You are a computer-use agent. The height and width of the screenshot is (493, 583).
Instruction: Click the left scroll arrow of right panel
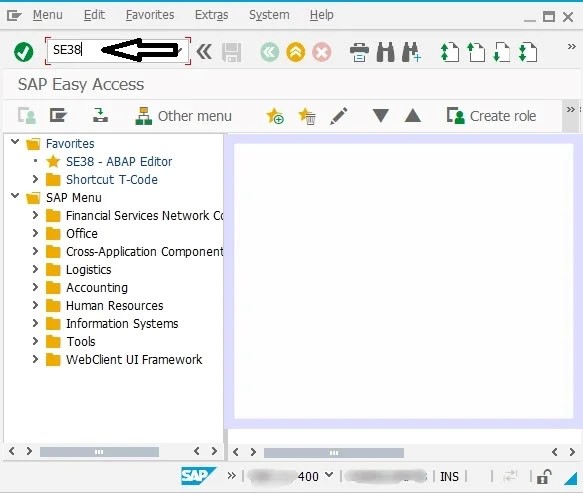235,452
